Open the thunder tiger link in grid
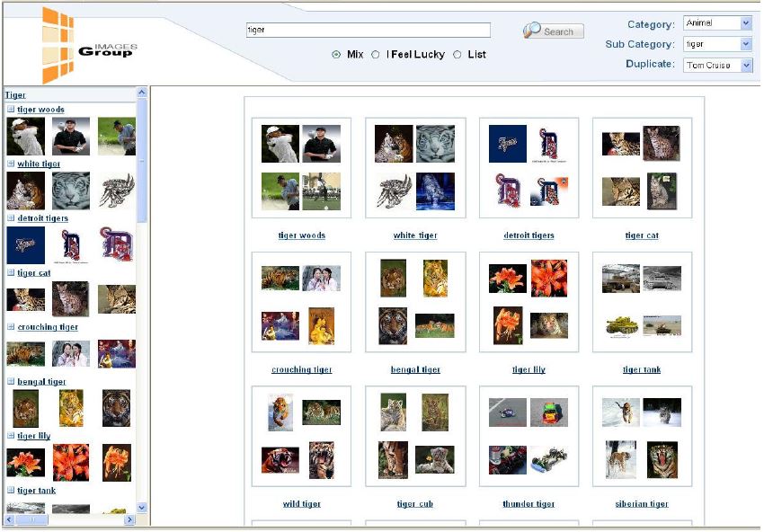 tap(528, 504)
